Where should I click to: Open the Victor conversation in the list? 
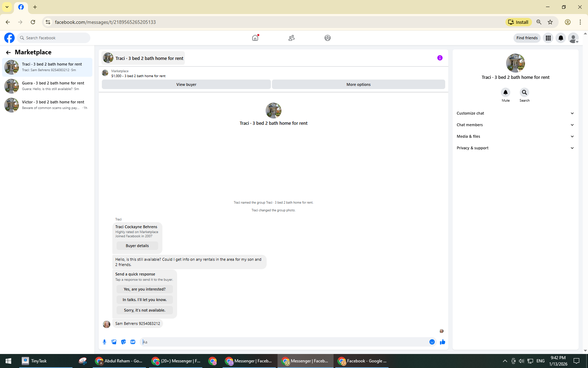(47, 105)
